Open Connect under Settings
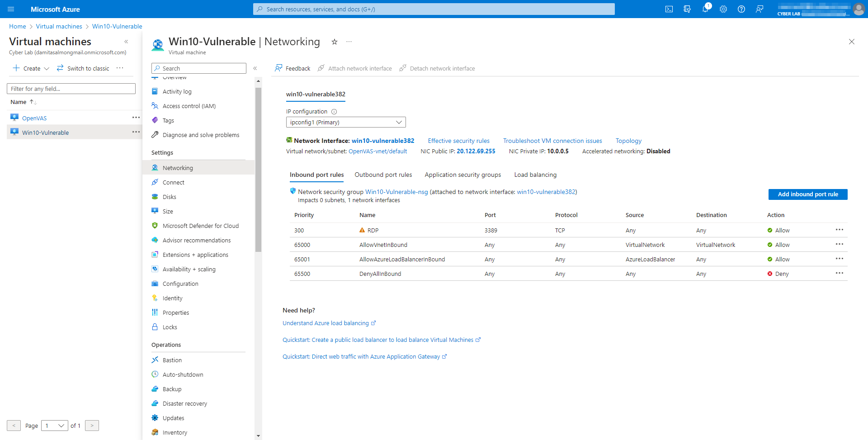The height and width of the screenshot is (440, 868). 173,182
